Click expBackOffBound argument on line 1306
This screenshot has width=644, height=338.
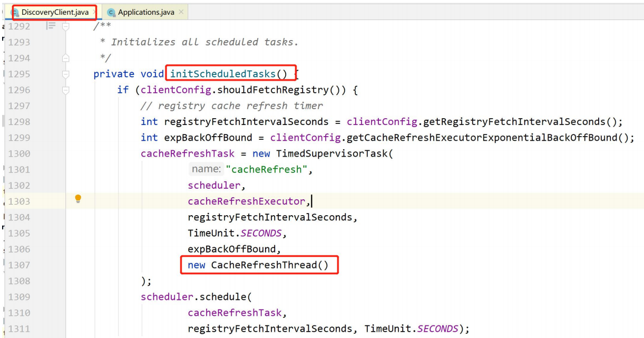click(x=232, y=249)
